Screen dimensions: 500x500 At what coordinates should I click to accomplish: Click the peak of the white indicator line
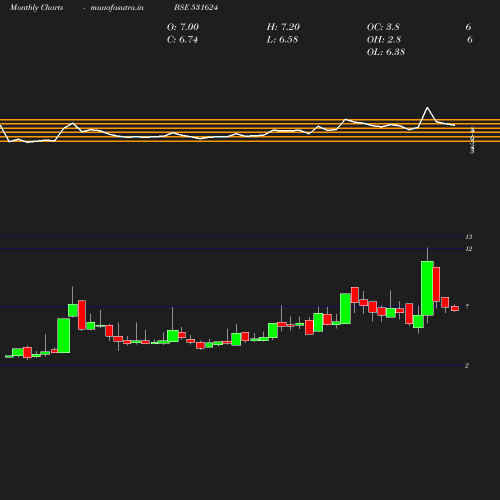(427, 107)
